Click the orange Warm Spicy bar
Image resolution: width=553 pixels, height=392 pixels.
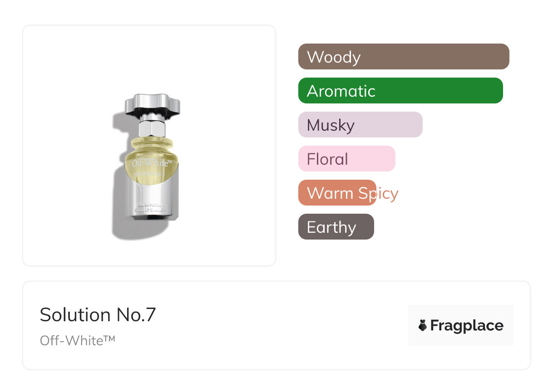coord(337,193)
